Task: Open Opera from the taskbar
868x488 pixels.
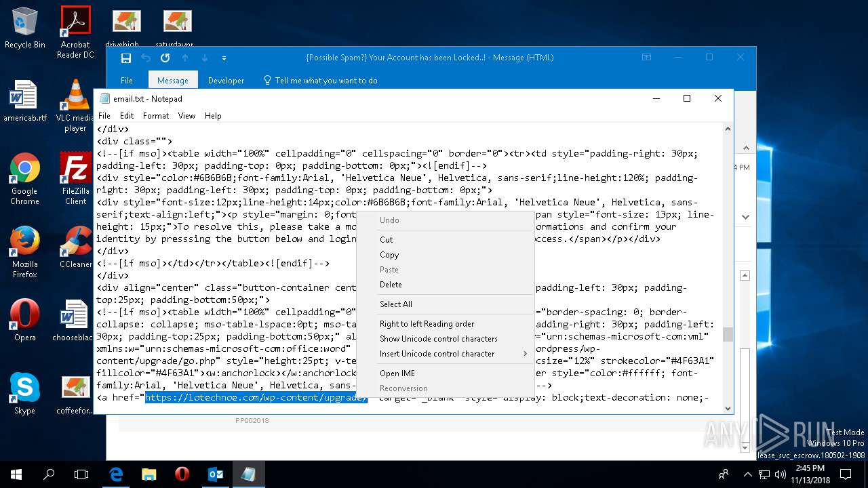Action: point(182,474)
